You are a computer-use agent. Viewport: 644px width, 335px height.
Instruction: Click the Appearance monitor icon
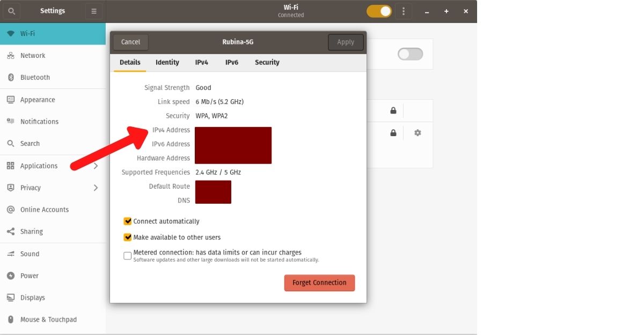tap(10, 100)
